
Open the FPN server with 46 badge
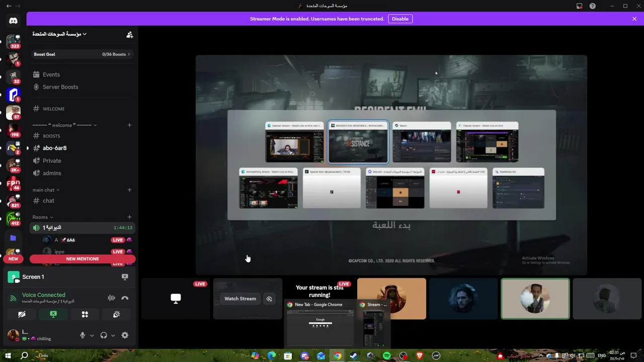click(x=13, y=183)
